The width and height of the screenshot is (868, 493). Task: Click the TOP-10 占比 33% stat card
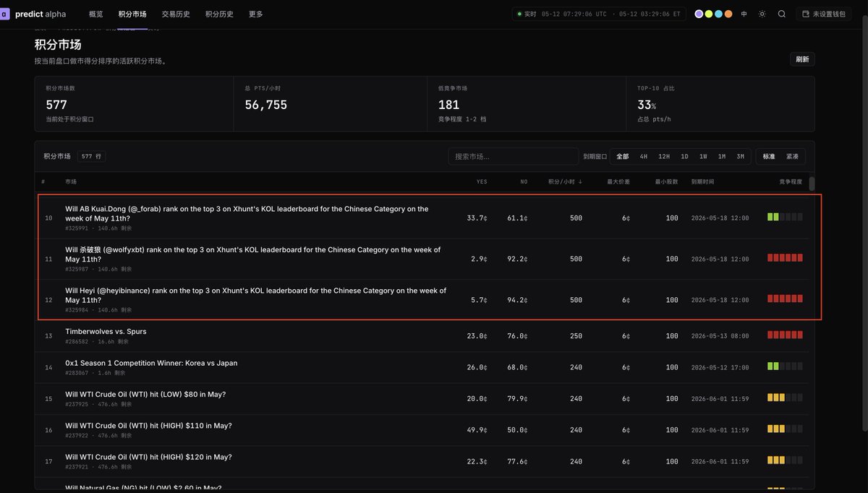click(720, 104)
